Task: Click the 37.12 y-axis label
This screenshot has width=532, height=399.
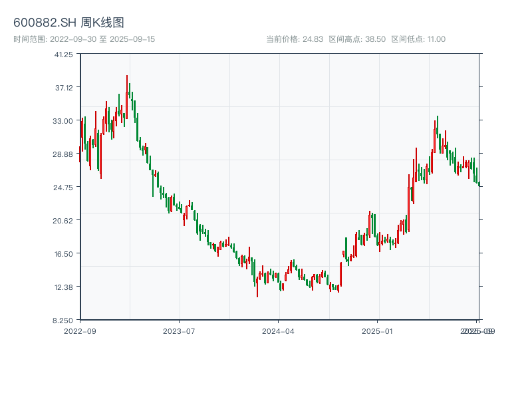Action: 64,88
